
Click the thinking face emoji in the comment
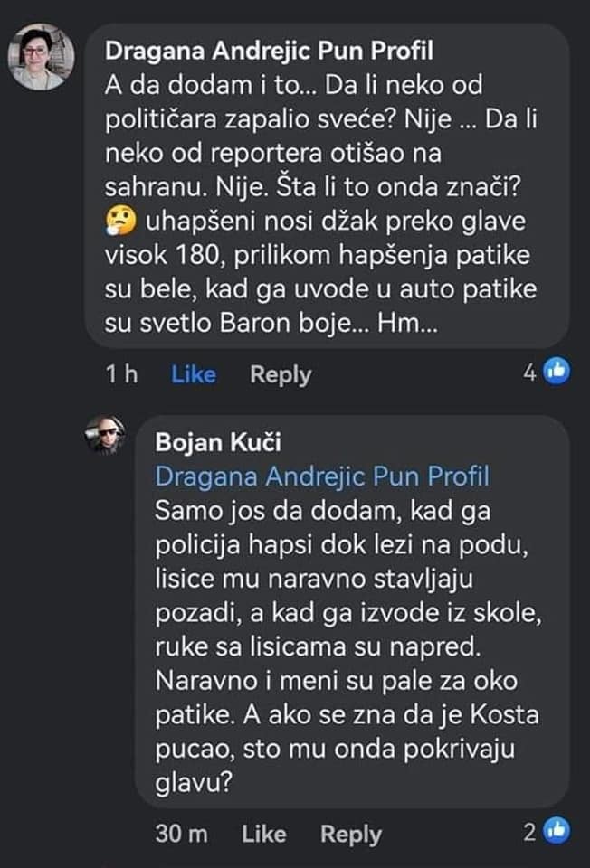119,221
